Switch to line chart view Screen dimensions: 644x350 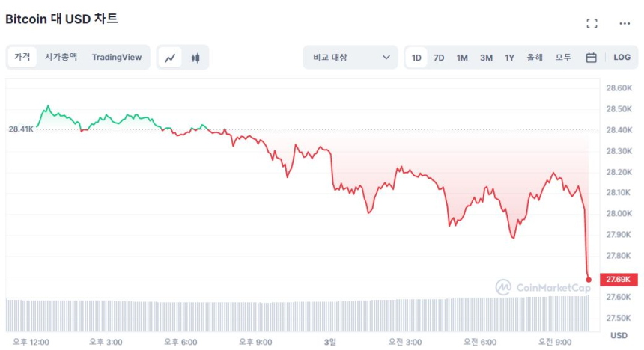click(x=171, y=57)
